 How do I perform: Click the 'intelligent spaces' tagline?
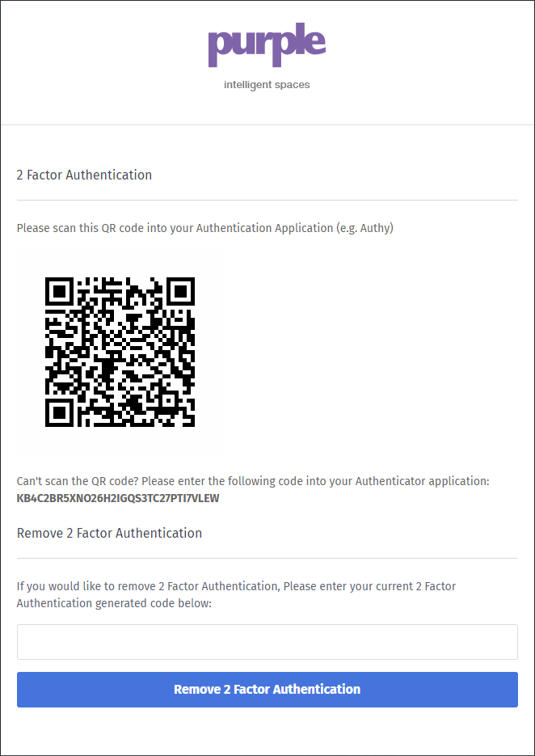pyautogui.click(x=267, y=84)
